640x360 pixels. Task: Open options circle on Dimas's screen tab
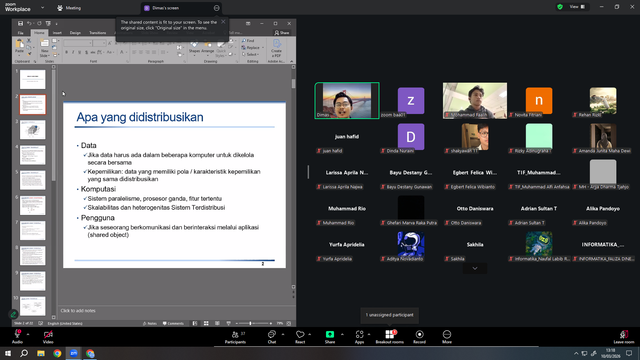[216, 8]
